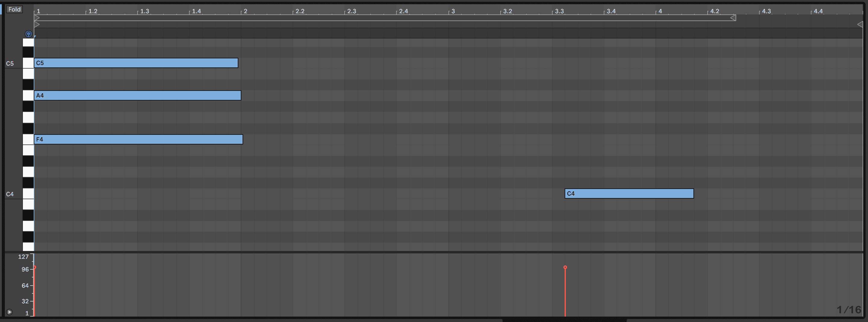This screenshot has width=868, height=322.
Task: Click the 'C5' pitch label
Action: pyautogui.click(x=10, y=64)
